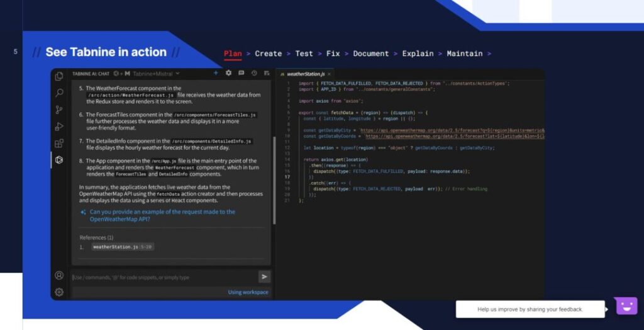This screenshot has width=644, height=330.
Task: Open Run and Debug view
Action: [59, 127]
